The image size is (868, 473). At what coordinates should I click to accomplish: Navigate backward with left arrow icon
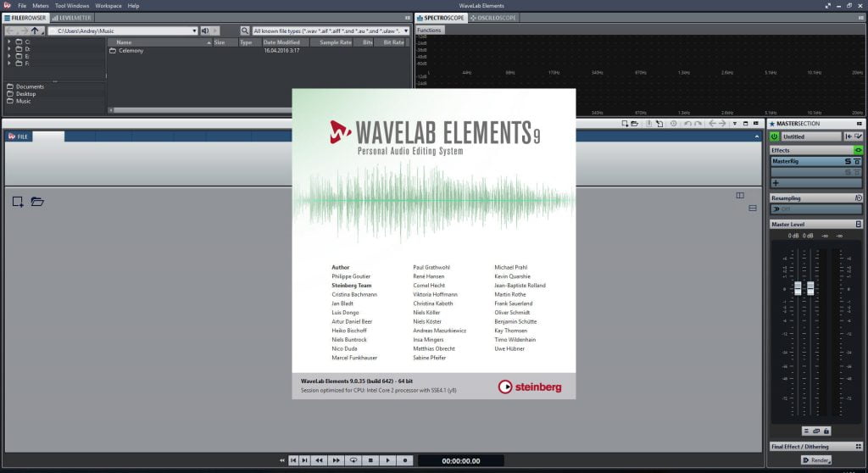coord(712,124)
